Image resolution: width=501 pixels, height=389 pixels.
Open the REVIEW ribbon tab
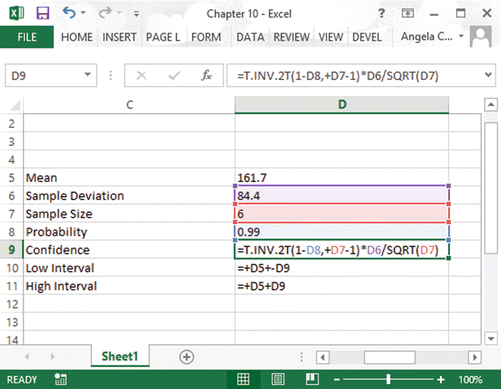tap(292, 37)
